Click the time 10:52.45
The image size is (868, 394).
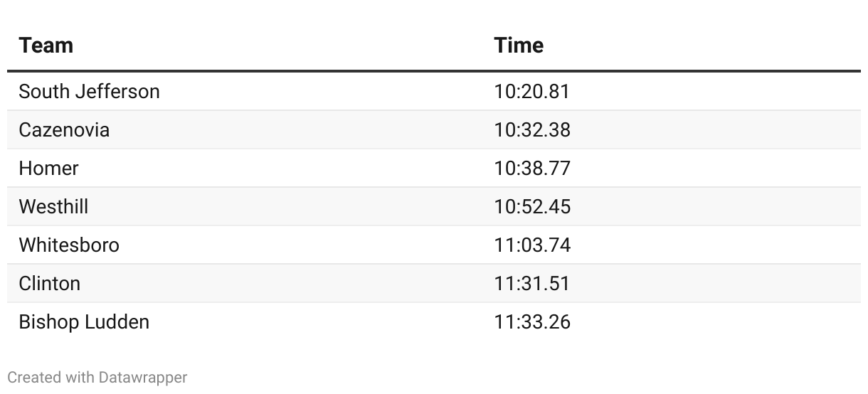pyautogui.click(x=532, y=207)
